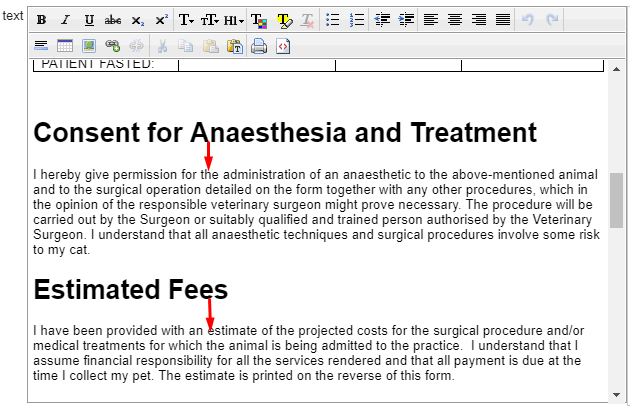This screenshot has height=416, width=630.
Task: Insert an image
Action: coord(89,46)
